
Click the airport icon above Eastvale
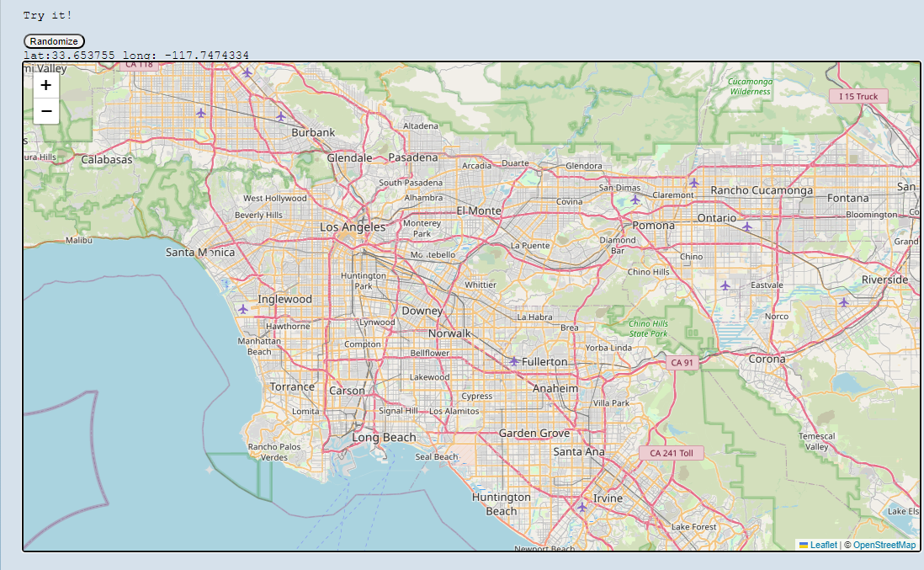(725, 285)
